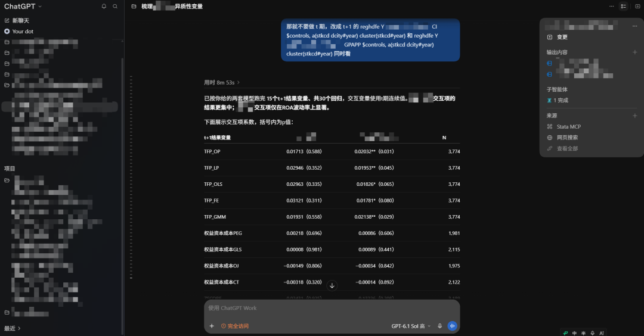
Task: Click the t+1结果变量 column header
Action: [217, 138]
